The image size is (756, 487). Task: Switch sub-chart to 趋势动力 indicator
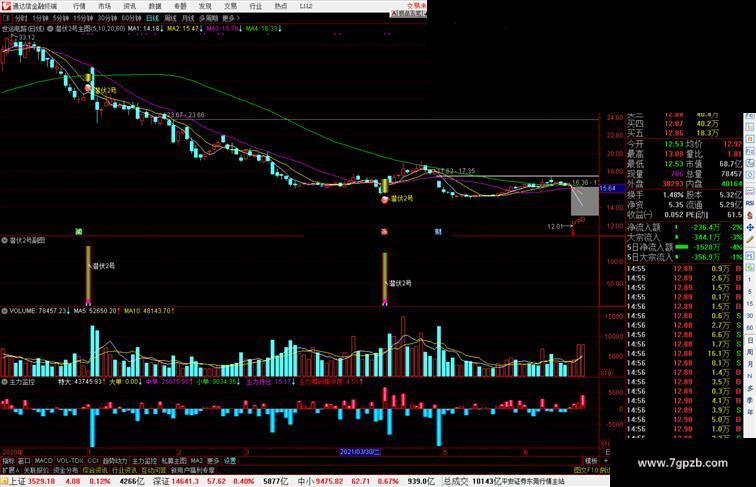(x=115, y=461)
